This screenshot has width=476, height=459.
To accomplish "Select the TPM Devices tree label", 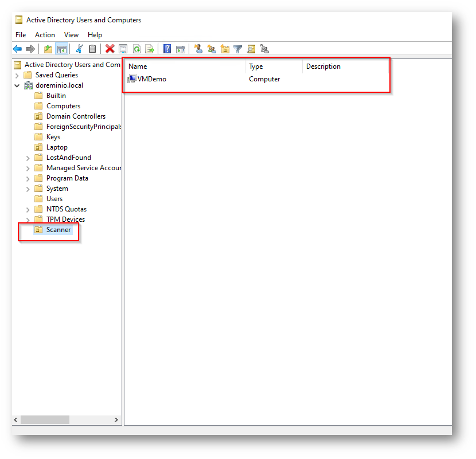I will click(x=65, y=219).
